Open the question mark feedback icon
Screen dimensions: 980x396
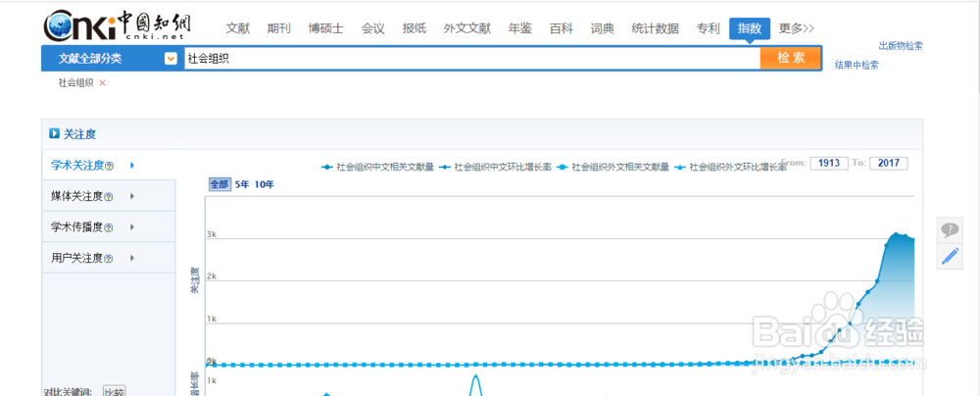pos(950,230)
